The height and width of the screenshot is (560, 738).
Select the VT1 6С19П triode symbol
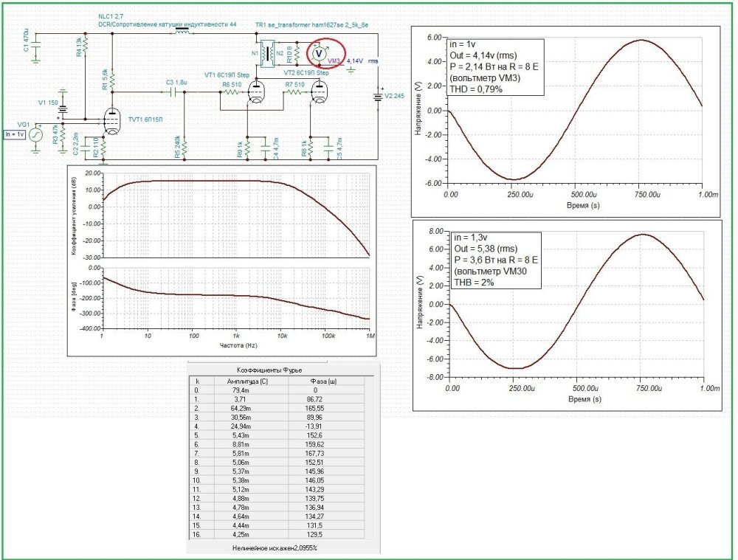point(256,91)
